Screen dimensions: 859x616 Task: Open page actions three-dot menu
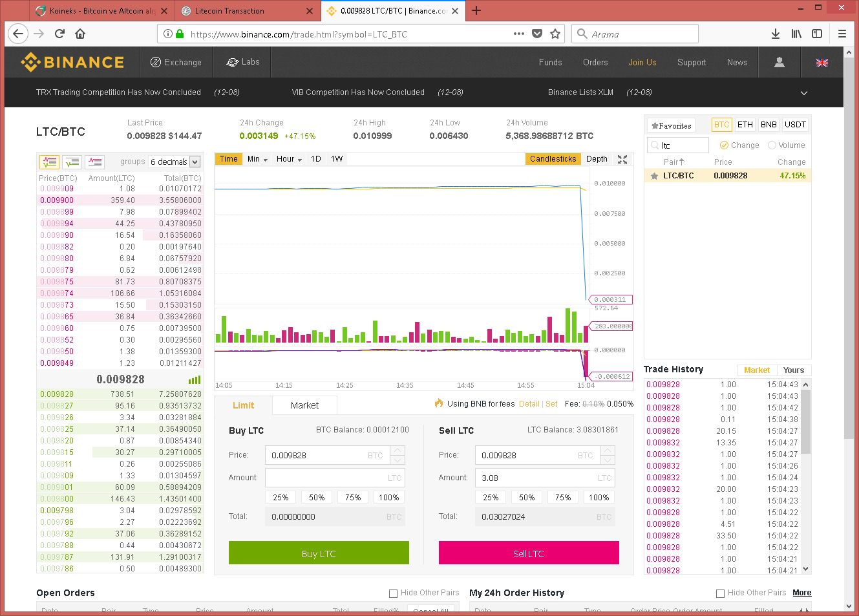[519, 34]
